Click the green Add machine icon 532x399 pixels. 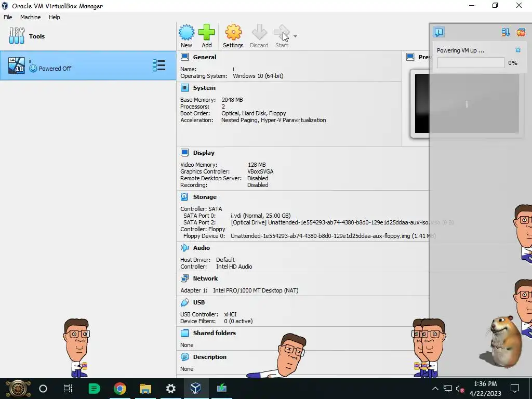pos(207,32)
